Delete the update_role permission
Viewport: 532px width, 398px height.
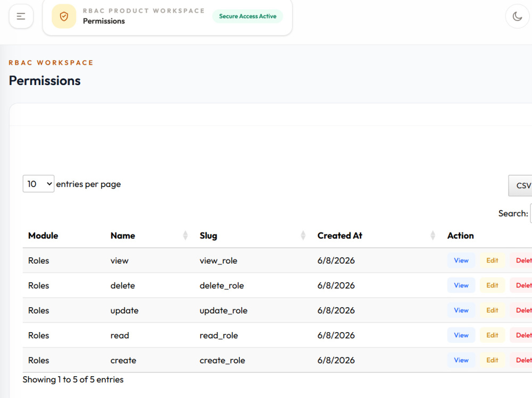(521, 310)
